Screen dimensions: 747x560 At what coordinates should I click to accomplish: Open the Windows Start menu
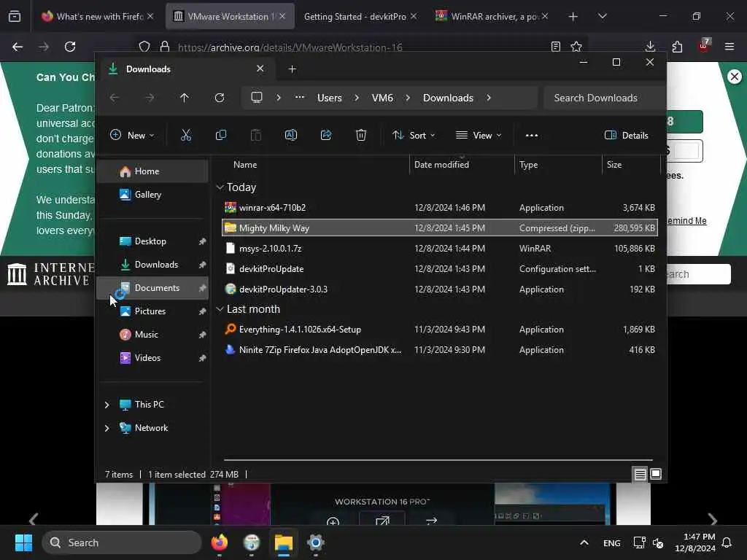pyautogui.click(x=23, y=542)
